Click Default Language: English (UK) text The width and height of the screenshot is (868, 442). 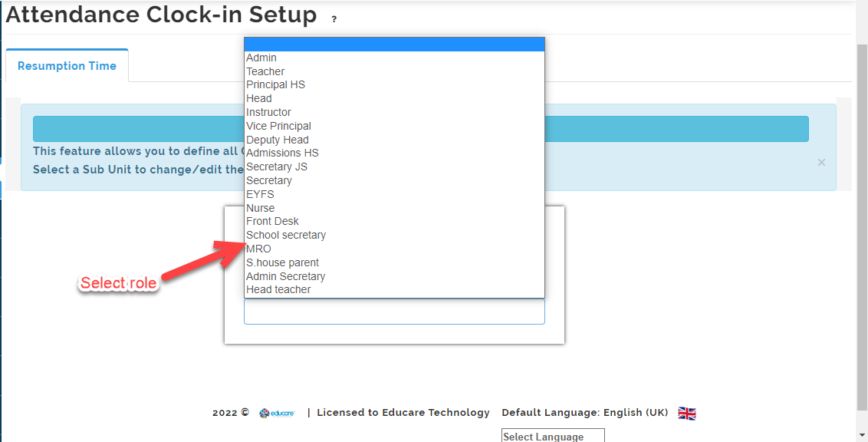click(585, 413)
